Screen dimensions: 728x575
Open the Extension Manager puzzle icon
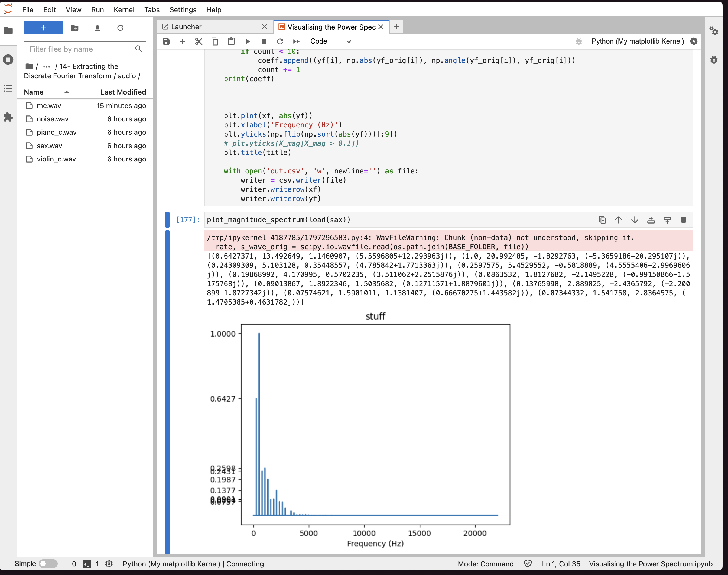[8, 117]
